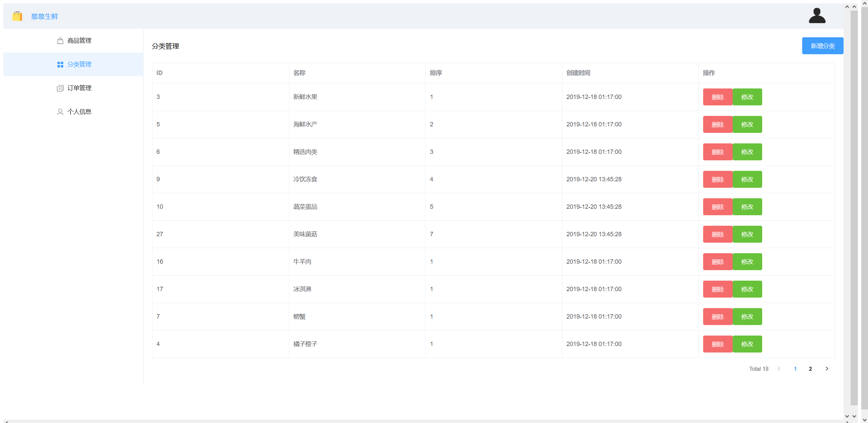
Task: Click the 海鲜水产 name cell
Action: (357, 124)
